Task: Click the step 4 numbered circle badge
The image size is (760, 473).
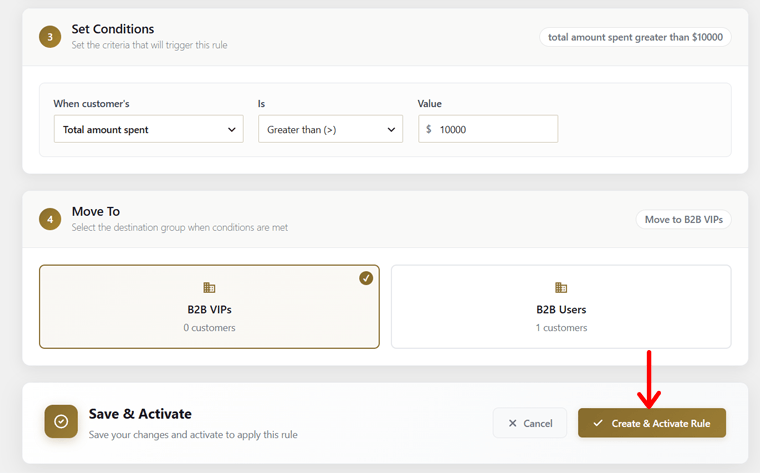Action: 50,219
